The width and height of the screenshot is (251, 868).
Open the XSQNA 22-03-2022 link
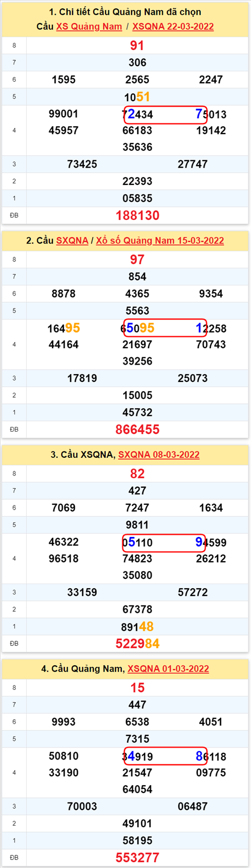173,27
